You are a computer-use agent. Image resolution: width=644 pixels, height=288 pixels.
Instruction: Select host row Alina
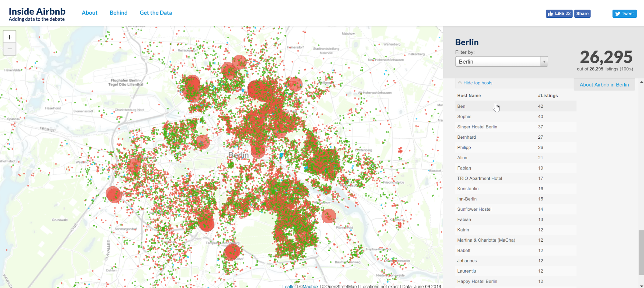coord(516,158)
